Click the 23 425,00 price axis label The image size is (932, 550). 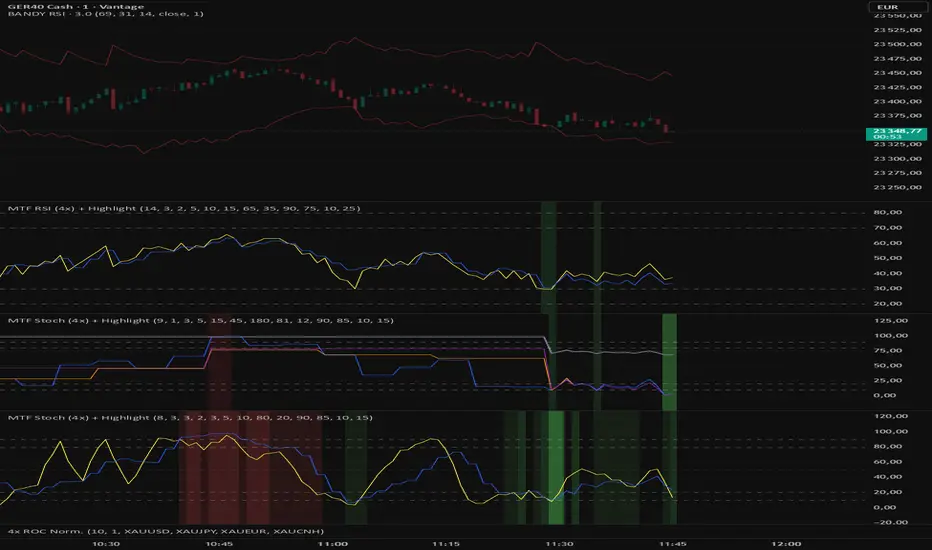898,87
